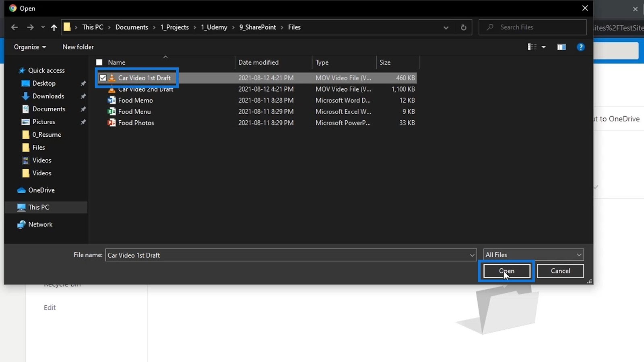Open 0_Resume folder in sidebar
644x362 pixels.
click(x=47, y=135)
